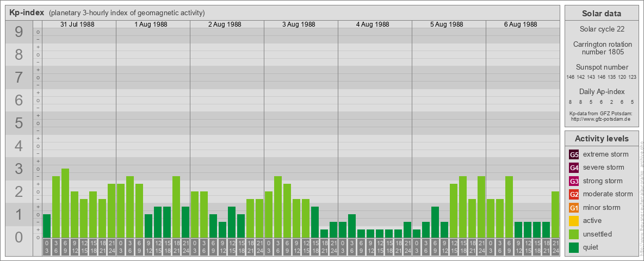Click the 'moderate storm' legend label
644x261 pixels.
[x=608, y=194]
